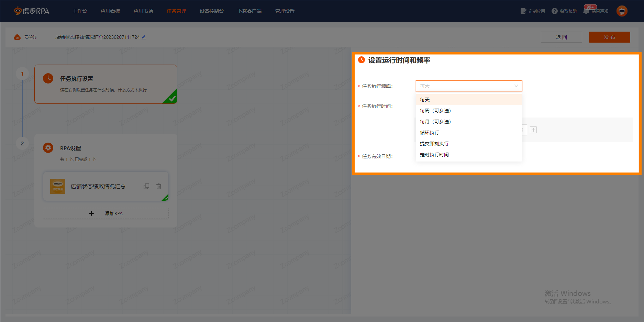Click the 云任务 cloud icon
This screenshot has width=644, height=322.
coord(17,37)
